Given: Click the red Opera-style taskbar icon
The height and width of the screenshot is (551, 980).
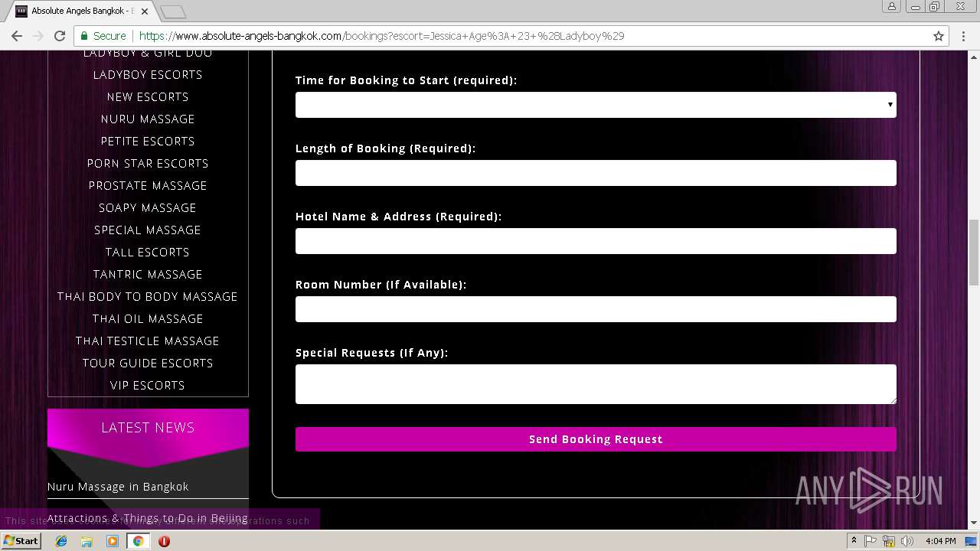Looking at the screenshot, I should (x=164, y=541).
